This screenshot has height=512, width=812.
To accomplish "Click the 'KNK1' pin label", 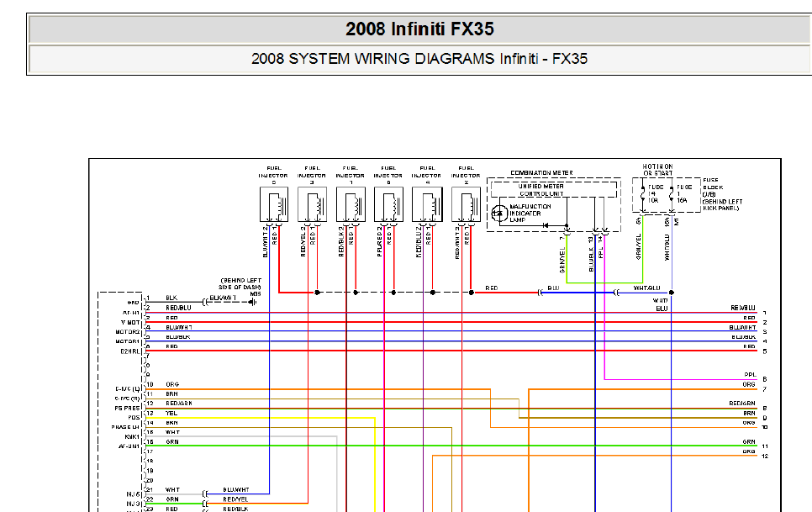I will click(x=133, y=437).
